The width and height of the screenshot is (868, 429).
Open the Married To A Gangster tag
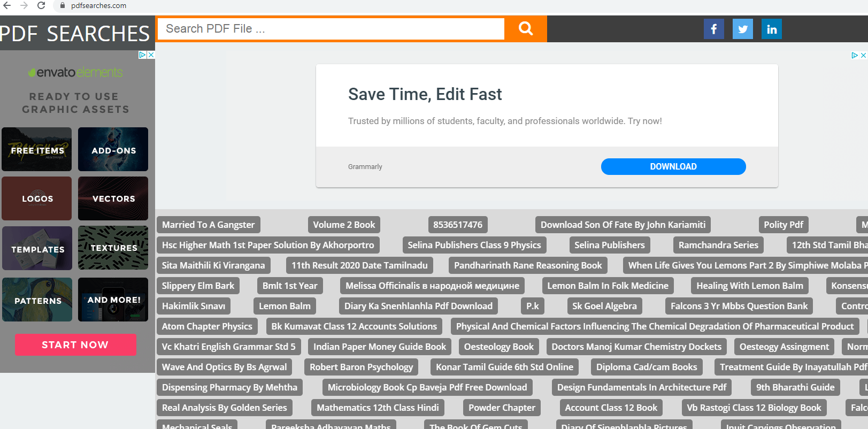(208, 225)
